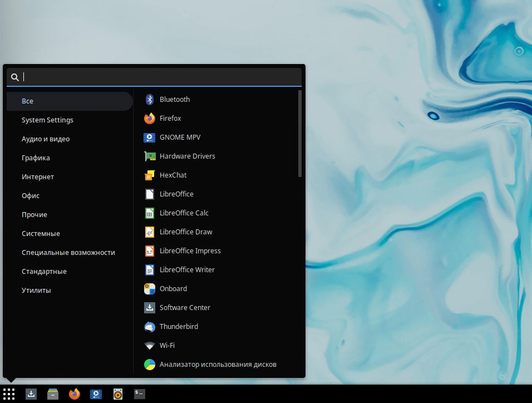Click the application list vertical scrollbar
This screenshot has width=532, height=403.
(300, 134)
